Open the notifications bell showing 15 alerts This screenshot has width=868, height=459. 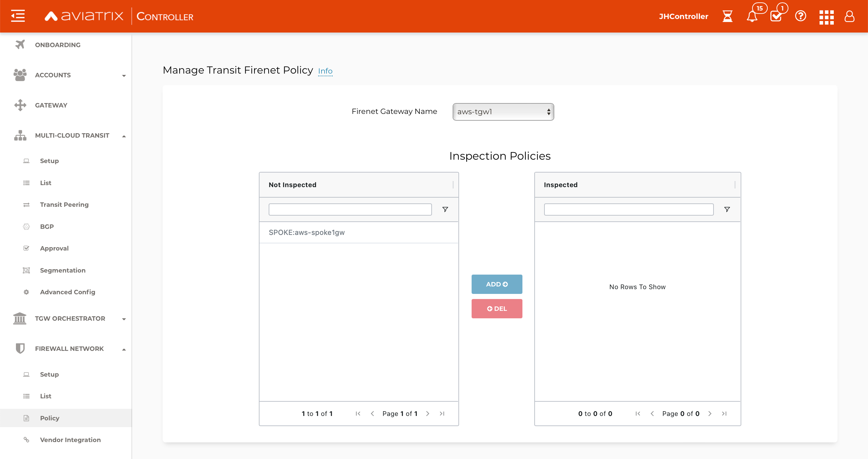point(753,17)
